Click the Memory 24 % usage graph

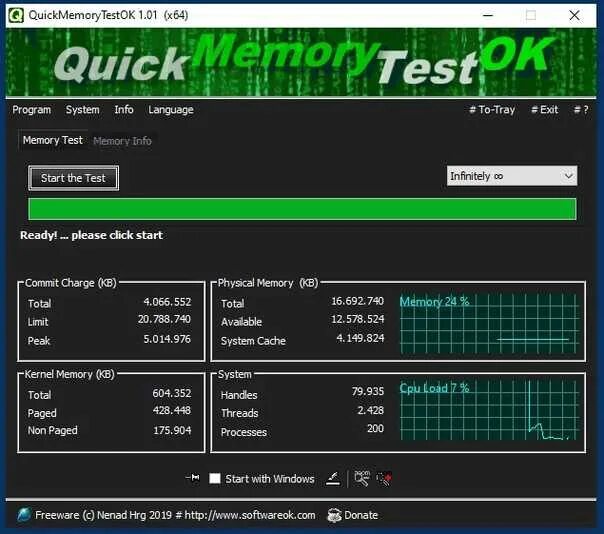(x=489, y=324)
